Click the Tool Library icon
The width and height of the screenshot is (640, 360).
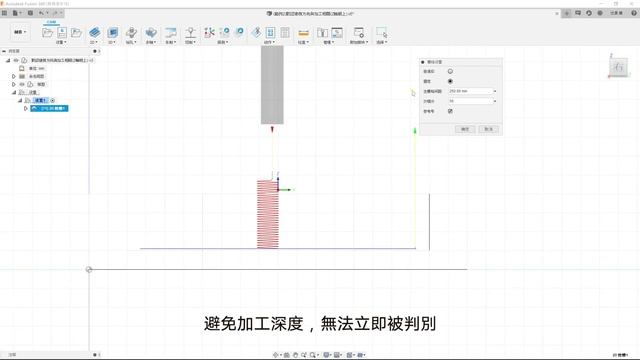[x=322, y=32]
